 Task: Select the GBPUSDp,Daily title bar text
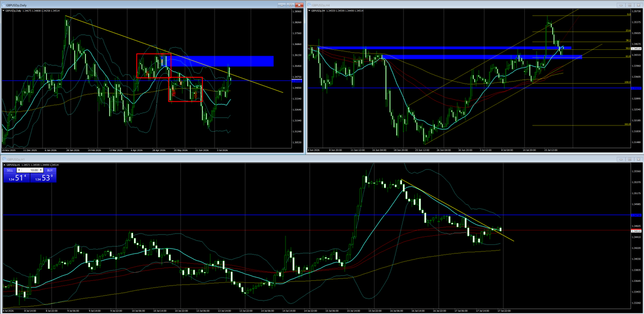coord(17,5)
